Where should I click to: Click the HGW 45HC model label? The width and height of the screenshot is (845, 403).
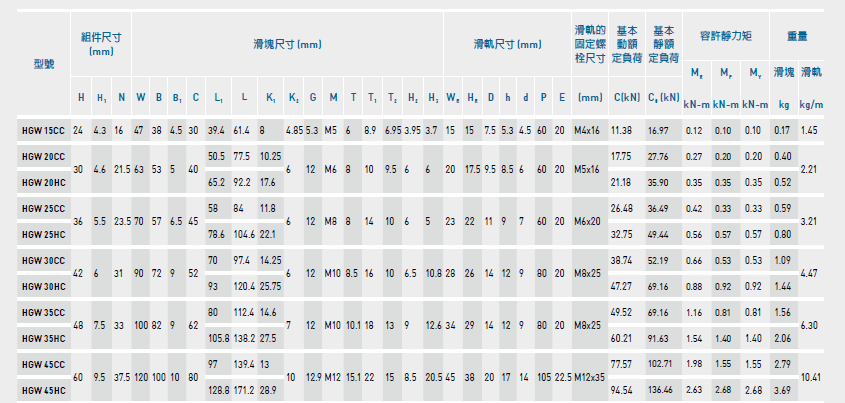point(42,389)
